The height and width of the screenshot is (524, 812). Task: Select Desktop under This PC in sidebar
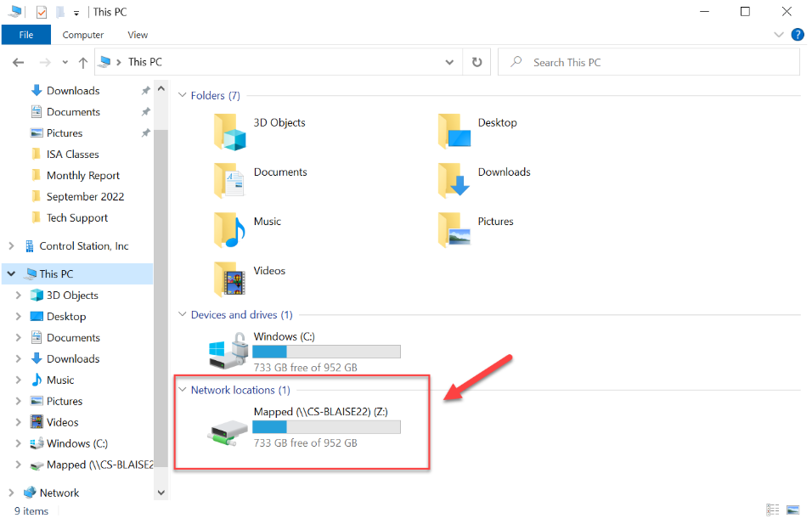click(x=66, y=317)
